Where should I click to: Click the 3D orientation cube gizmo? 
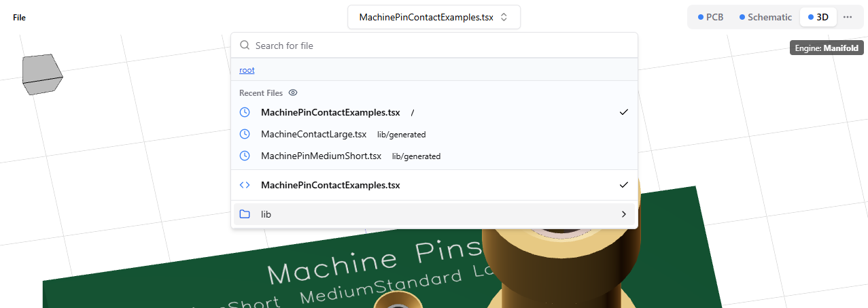coord(42,74)
